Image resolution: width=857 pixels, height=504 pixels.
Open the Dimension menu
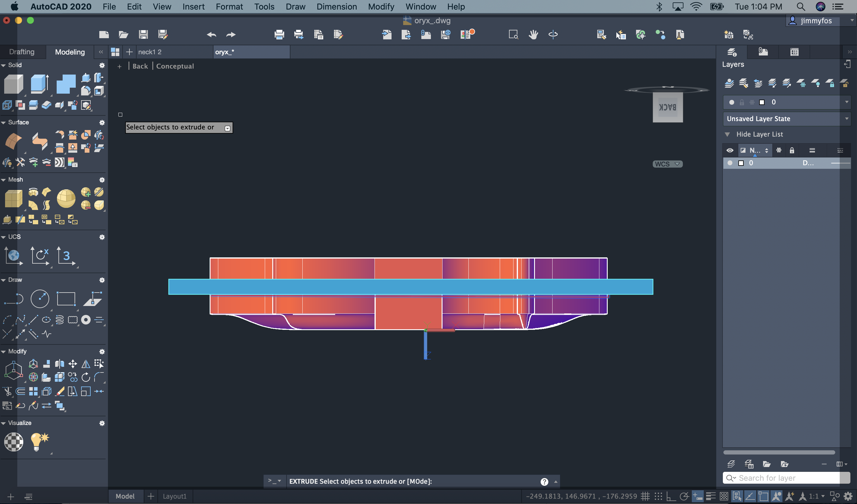point(336,7)
